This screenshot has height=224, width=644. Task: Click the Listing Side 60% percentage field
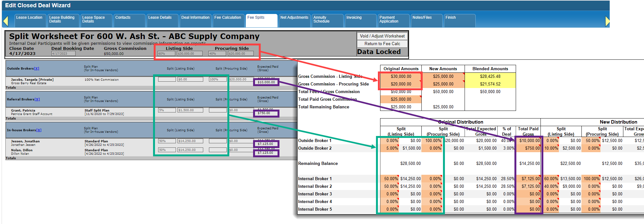pos(166,54)
